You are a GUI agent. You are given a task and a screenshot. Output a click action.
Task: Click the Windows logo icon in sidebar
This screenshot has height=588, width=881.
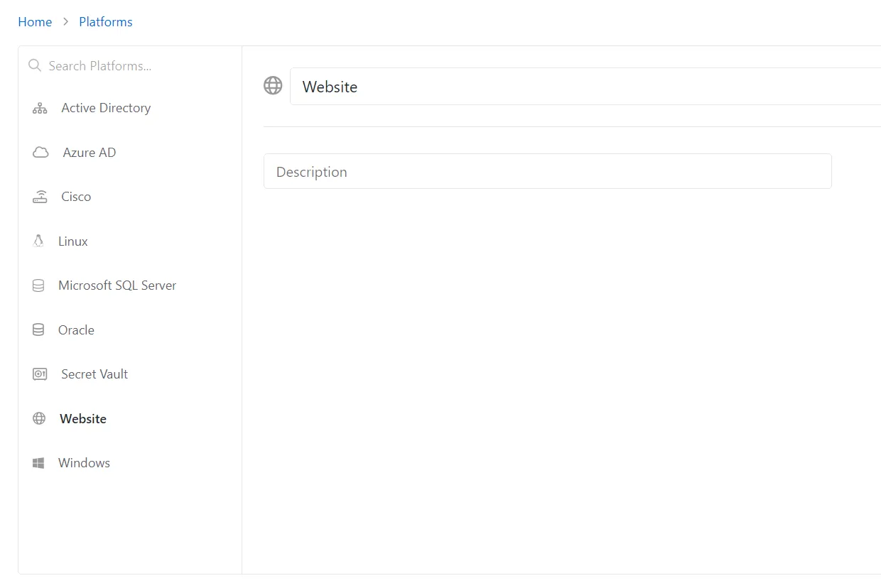(38, 463)
